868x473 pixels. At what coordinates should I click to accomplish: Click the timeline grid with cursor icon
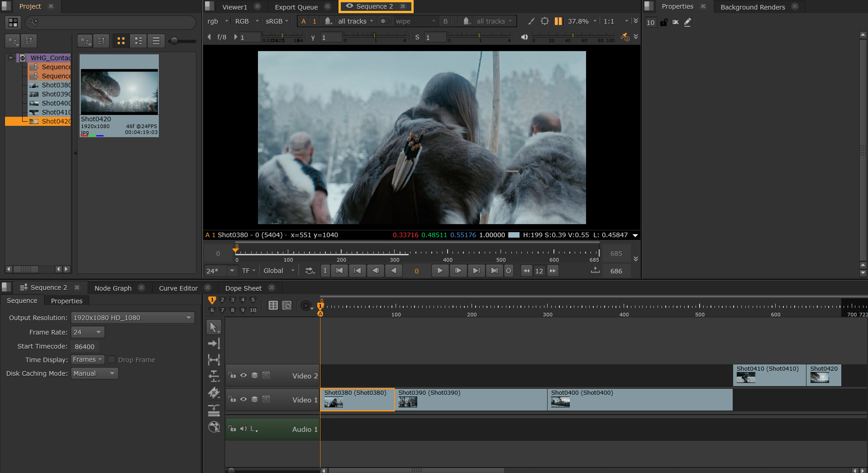point(287,306)
